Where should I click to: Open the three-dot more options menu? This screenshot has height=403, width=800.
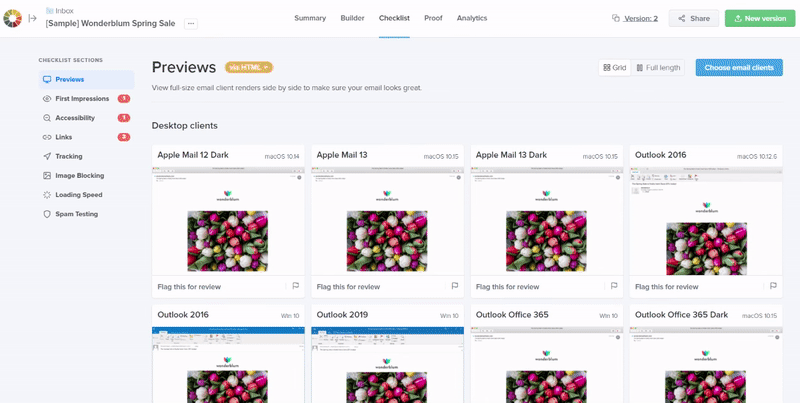pos(191,23)
